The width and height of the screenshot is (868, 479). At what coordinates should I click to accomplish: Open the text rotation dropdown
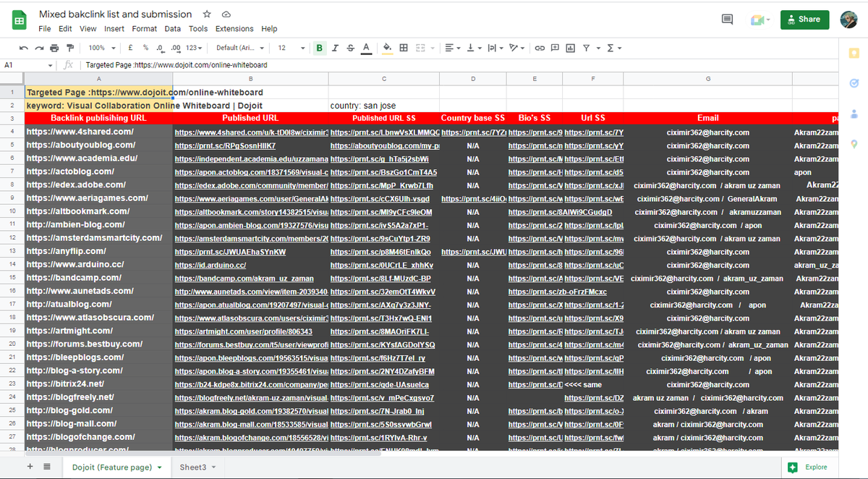tap(516, 48)
